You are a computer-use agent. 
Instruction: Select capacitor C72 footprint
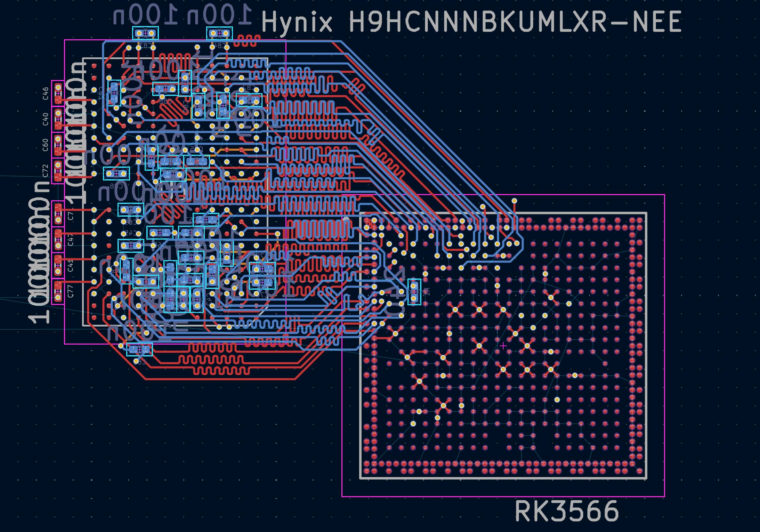(58, 171)
